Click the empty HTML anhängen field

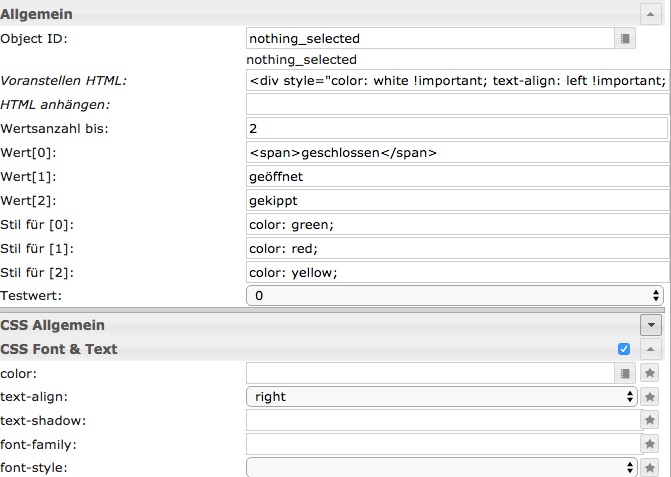456,104
